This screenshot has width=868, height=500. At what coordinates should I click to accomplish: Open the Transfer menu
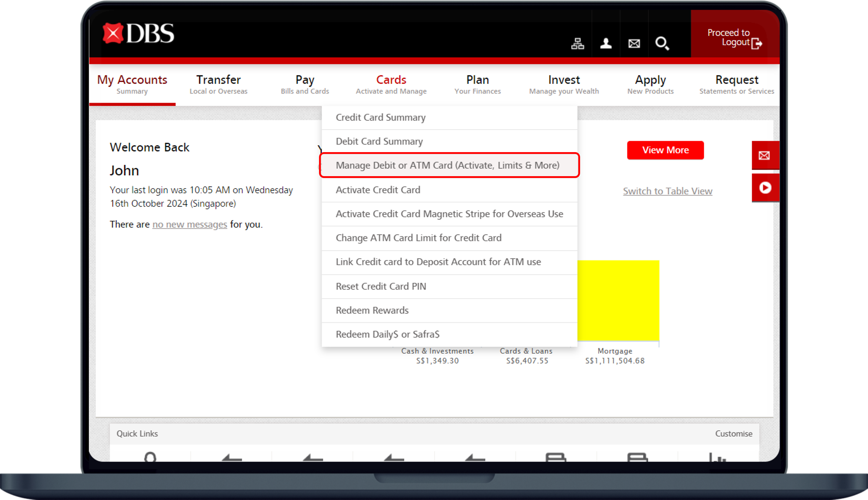pyautogui.click(x=218, y=84)
